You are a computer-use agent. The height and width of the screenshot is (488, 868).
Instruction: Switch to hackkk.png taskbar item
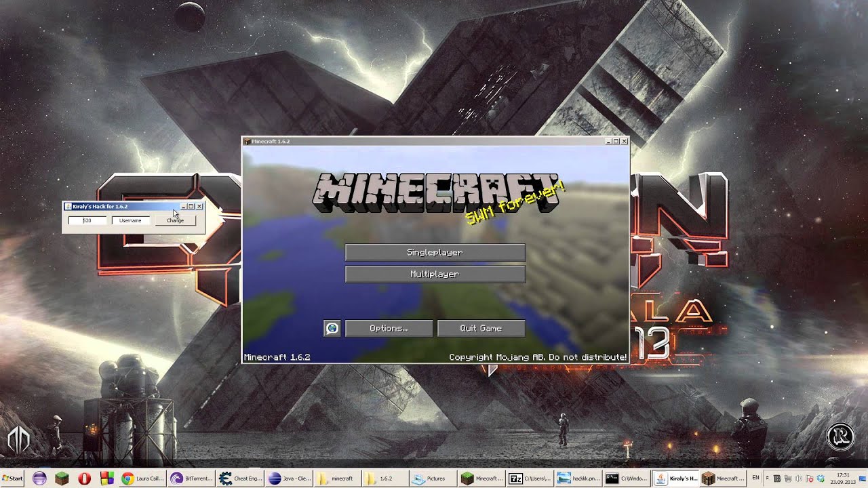[x=577, y=478]
